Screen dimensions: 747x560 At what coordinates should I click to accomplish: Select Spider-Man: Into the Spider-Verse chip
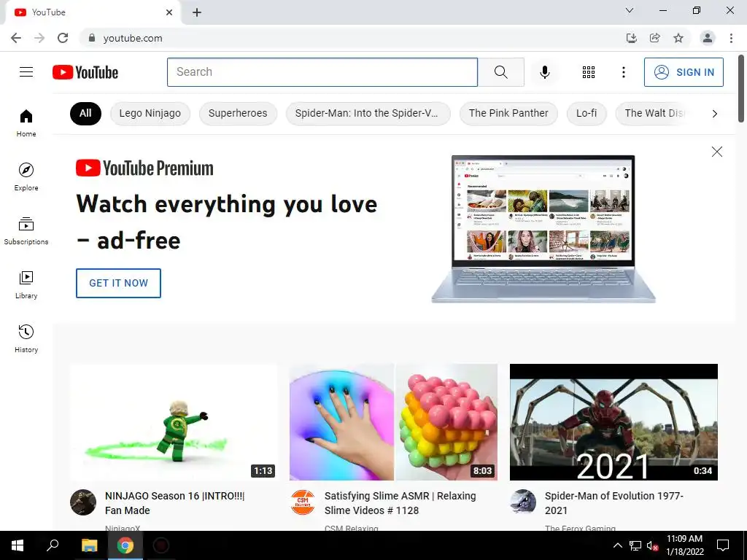(368, 113)
